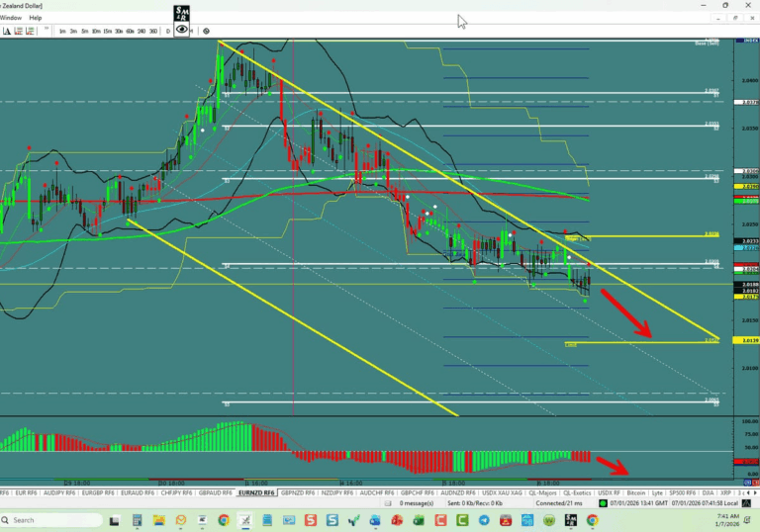Switch to the GBPAUD RF6 tab

pyautogui.click(x=215, y=492)
